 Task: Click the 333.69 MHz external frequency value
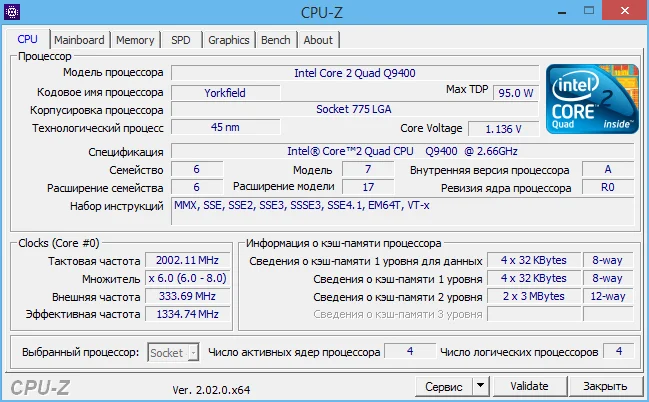[187, 296]
